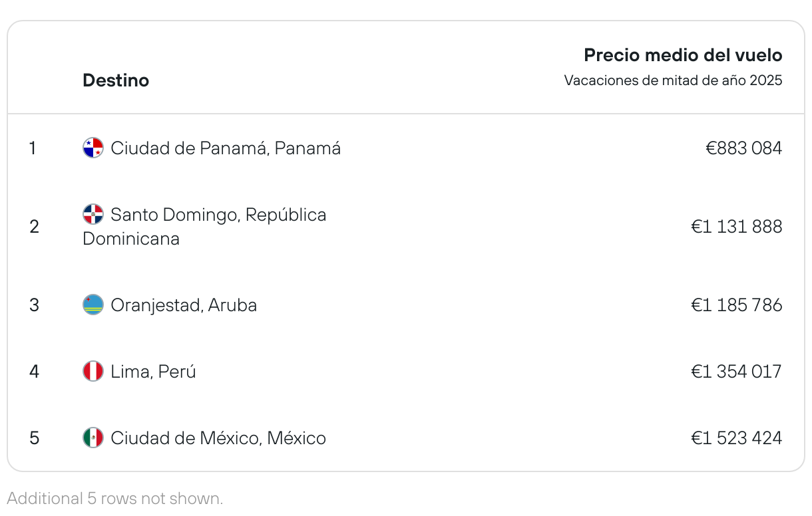Click Vacaciones de mitad de año 2025 subtitle
This screenshot has height=516, width=812.
pyautogui.click(x=673, y=80)
